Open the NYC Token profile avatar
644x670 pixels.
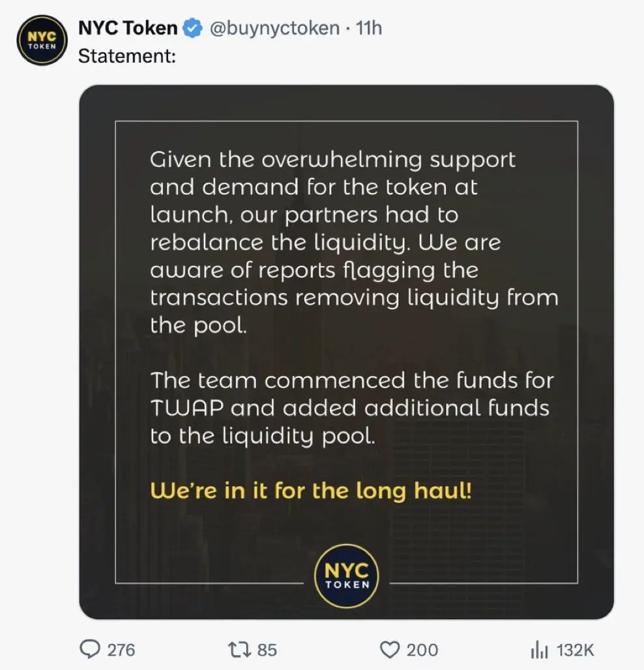(42, 40)
